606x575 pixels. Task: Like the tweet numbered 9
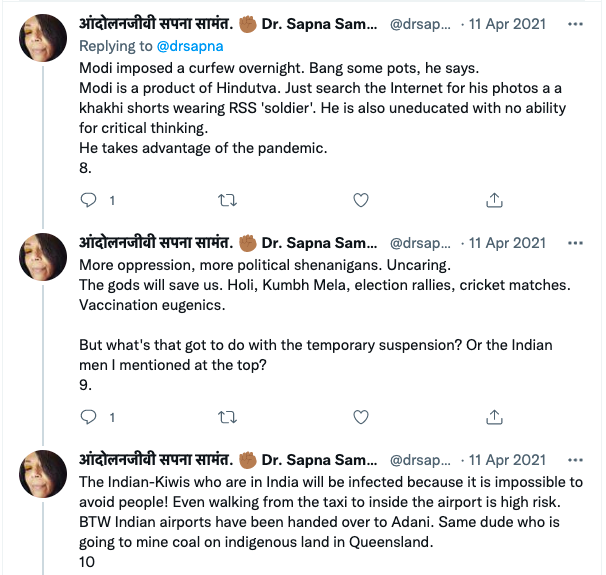360,416
